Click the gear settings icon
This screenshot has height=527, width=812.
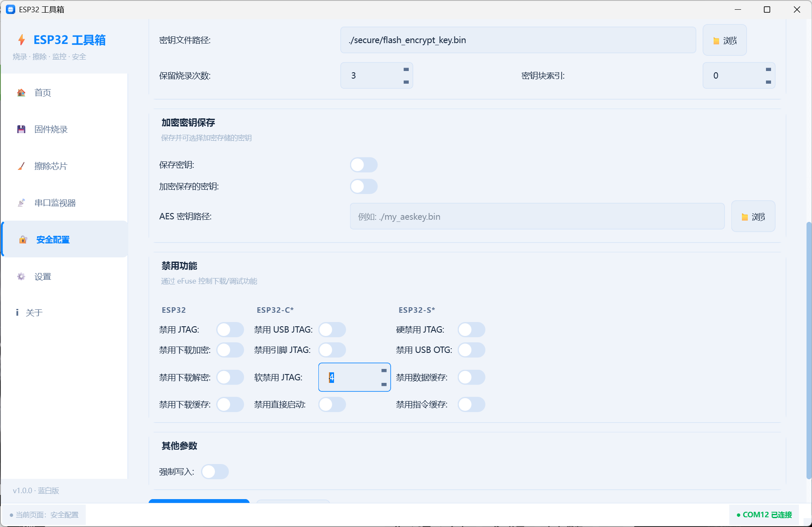pos(21,276)
